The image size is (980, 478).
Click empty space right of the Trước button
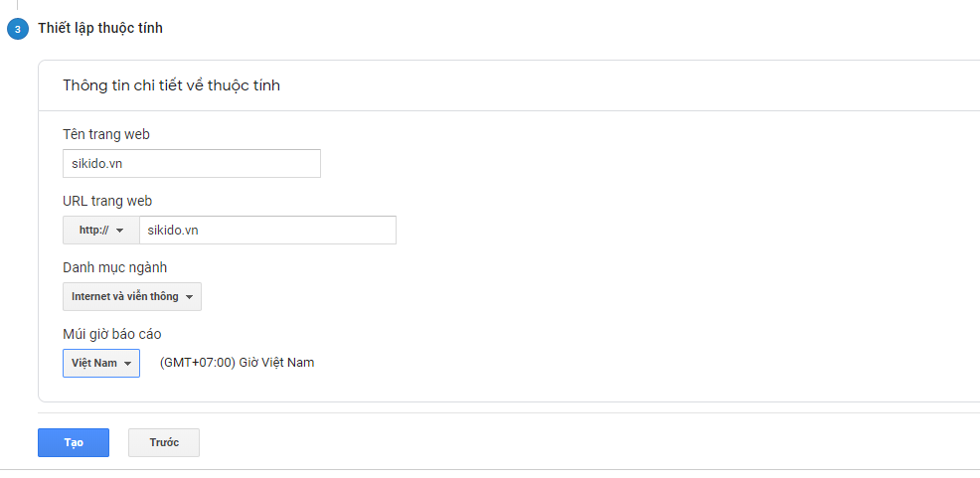(497, 442)
